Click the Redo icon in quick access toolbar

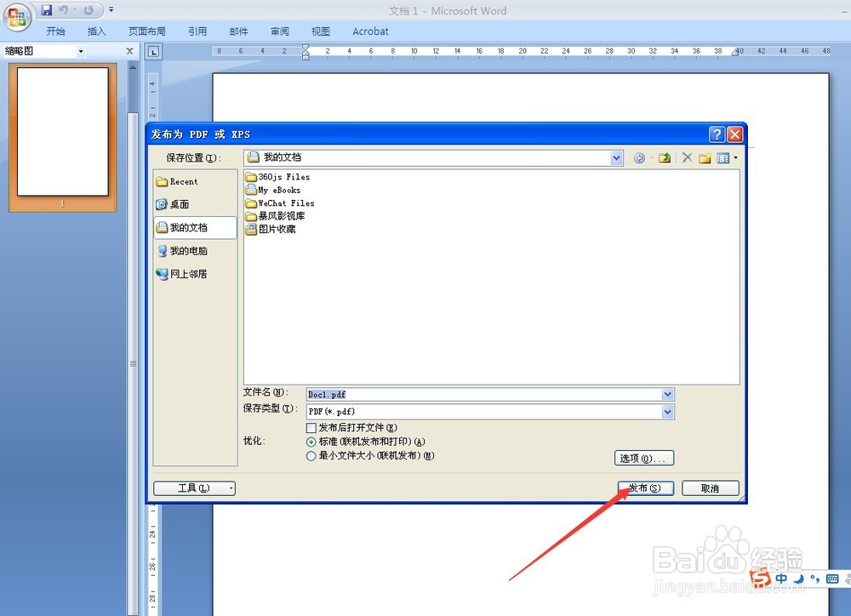pyautogui.click(x=88, y=9)
